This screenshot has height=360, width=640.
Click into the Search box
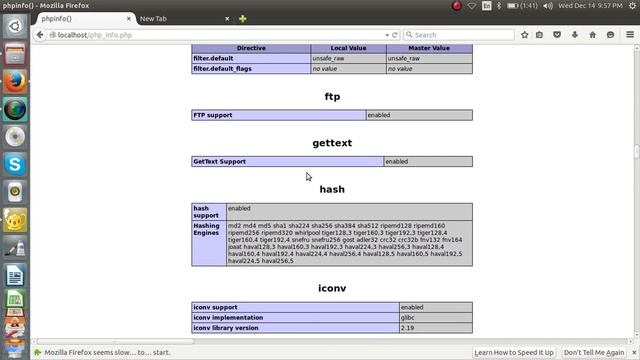point(459,35)
